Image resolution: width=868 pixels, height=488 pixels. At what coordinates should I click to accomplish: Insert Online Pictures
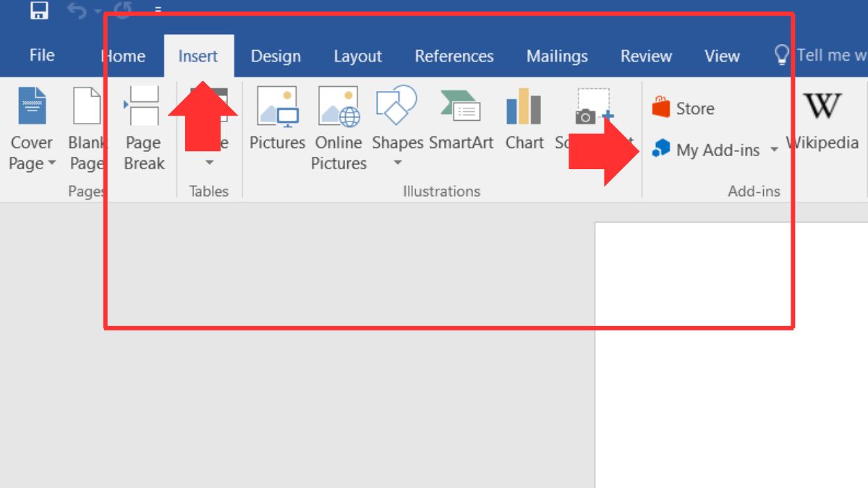tap(339, 128)
